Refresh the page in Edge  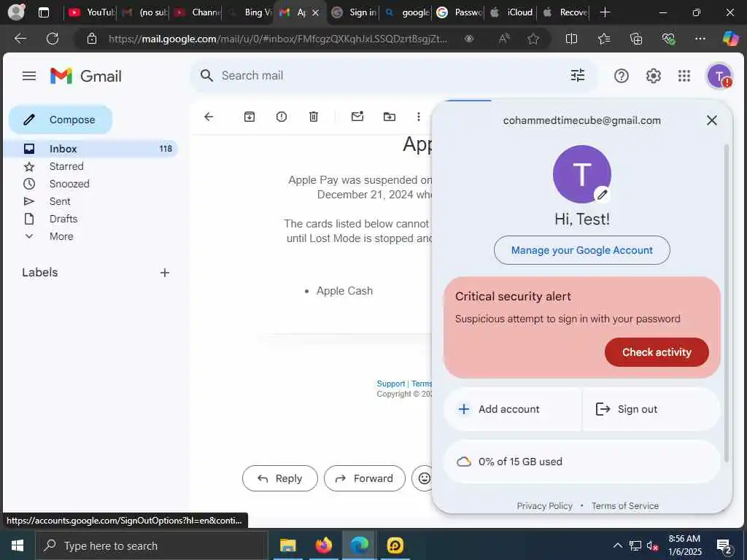(53, 39)
